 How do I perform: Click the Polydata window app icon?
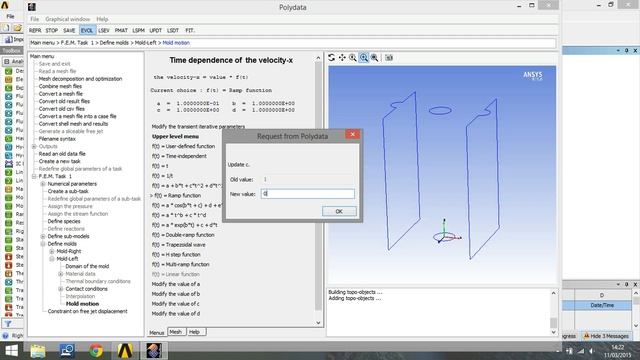coord(31,7)
